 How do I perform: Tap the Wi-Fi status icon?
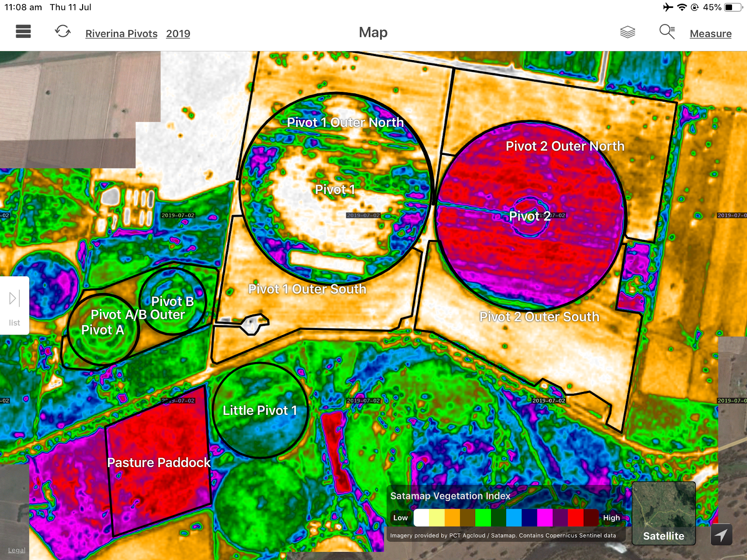[x=682, y=7]
